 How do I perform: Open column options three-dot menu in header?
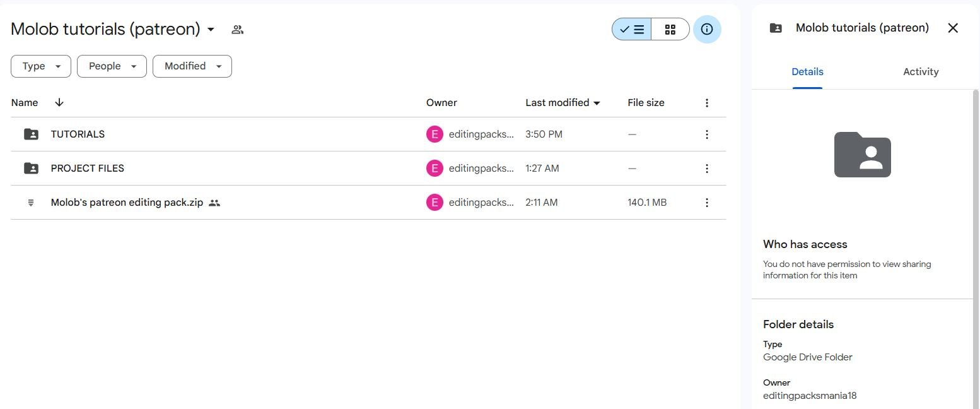point(707,103)
